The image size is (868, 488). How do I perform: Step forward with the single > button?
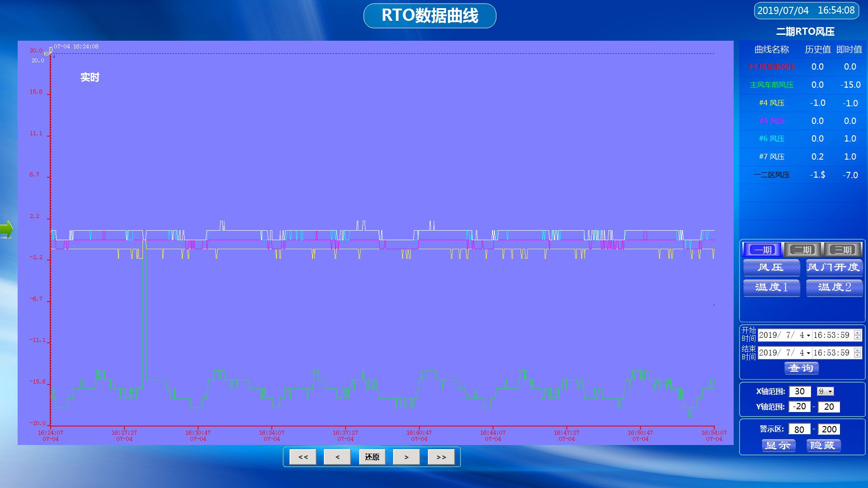(406, 457)
